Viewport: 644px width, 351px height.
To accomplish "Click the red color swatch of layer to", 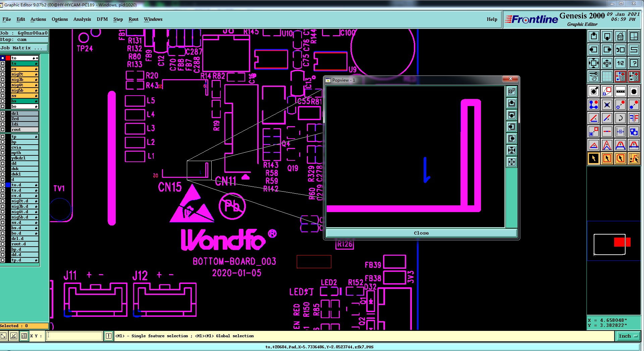I will [8, 58].
